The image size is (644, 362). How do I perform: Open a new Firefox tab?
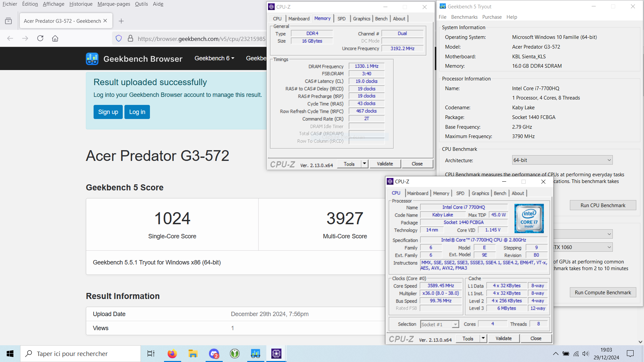click(121, 21)
